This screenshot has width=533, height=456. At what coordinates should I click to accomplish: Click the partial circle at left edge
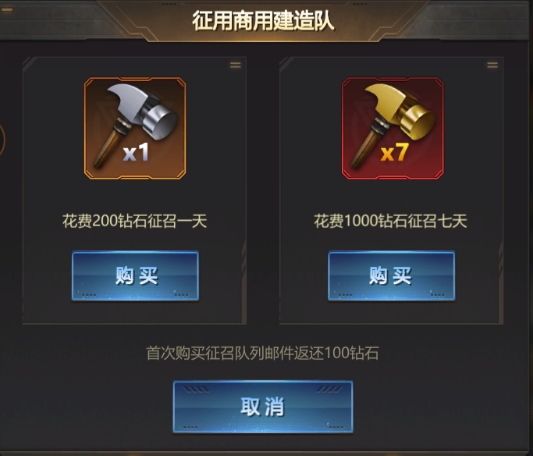click(x=2, y=140)
